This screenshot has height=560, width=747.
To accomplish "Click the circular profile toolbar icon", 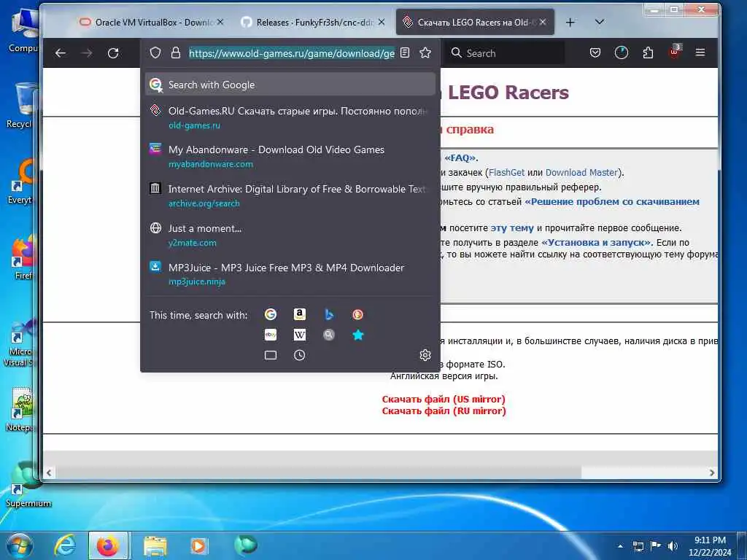I will pyautogui.click(x=622, y=52).
